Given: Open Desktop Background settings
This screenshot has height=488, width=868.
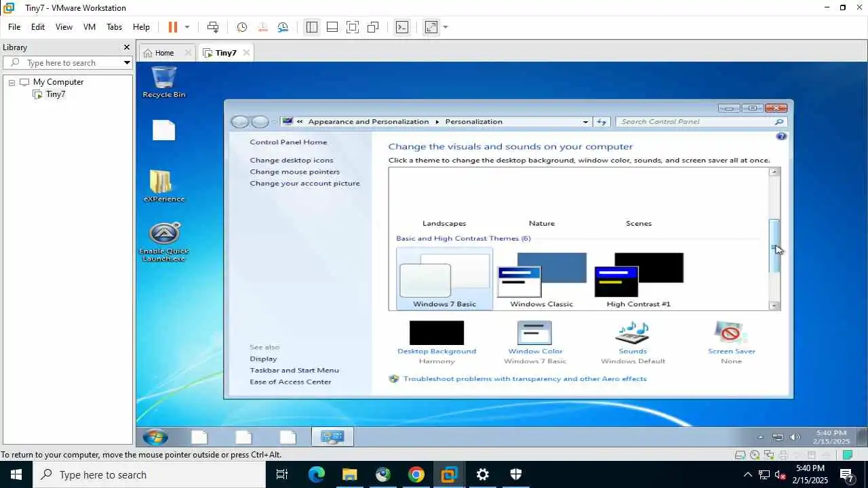Looking at the screenshot, I should click(437, 342).
